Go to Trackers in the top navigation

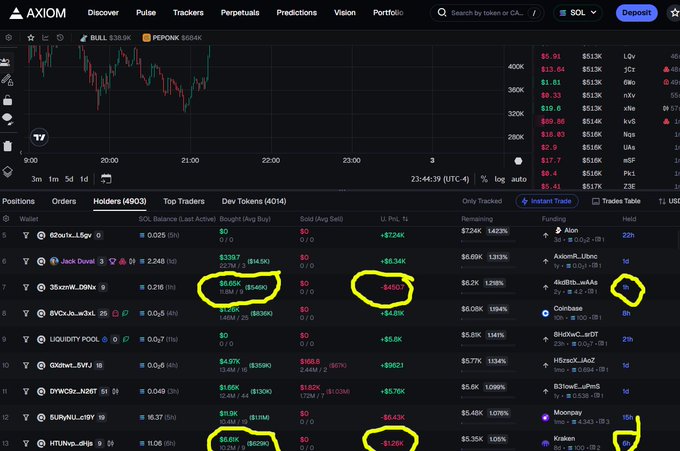(x=188, y=13)
